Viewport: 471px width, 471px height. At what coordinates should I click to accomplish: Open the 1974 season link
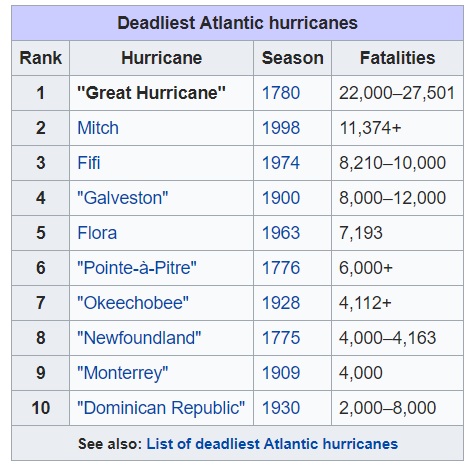(x=281, y=163)
